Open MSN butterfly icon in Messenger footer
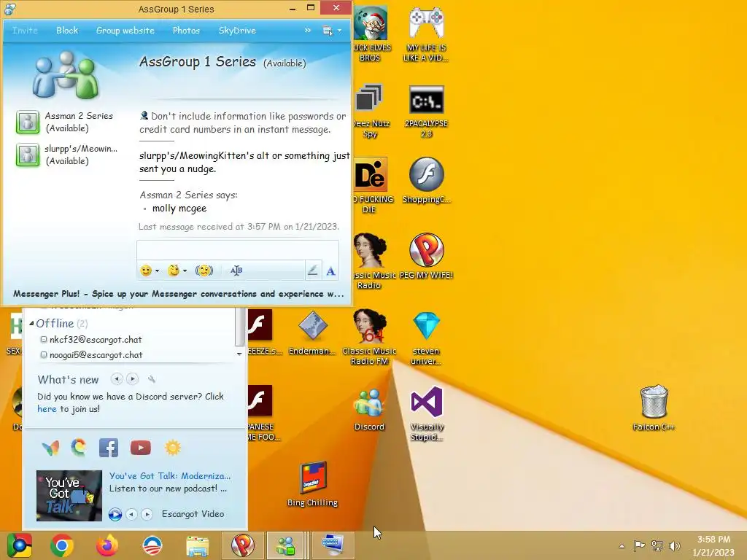 point(50,448)
